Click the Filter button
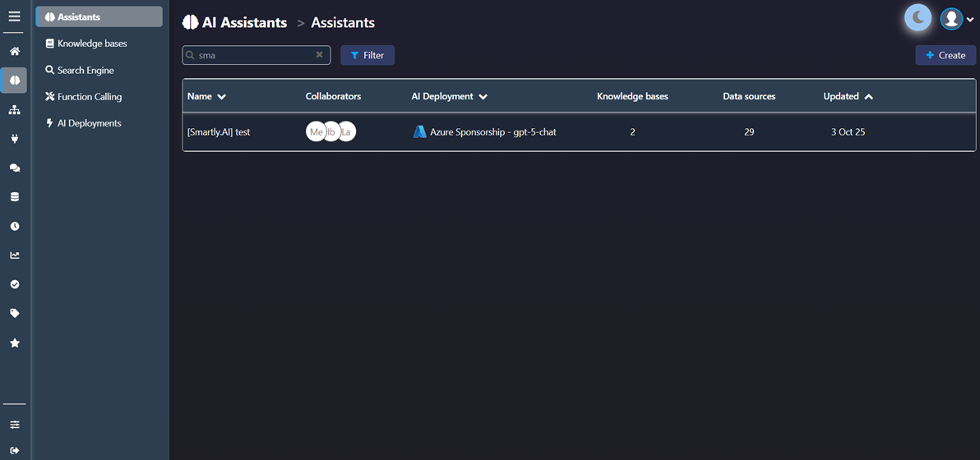Screen dimensions: 980x460 point(367,55)
